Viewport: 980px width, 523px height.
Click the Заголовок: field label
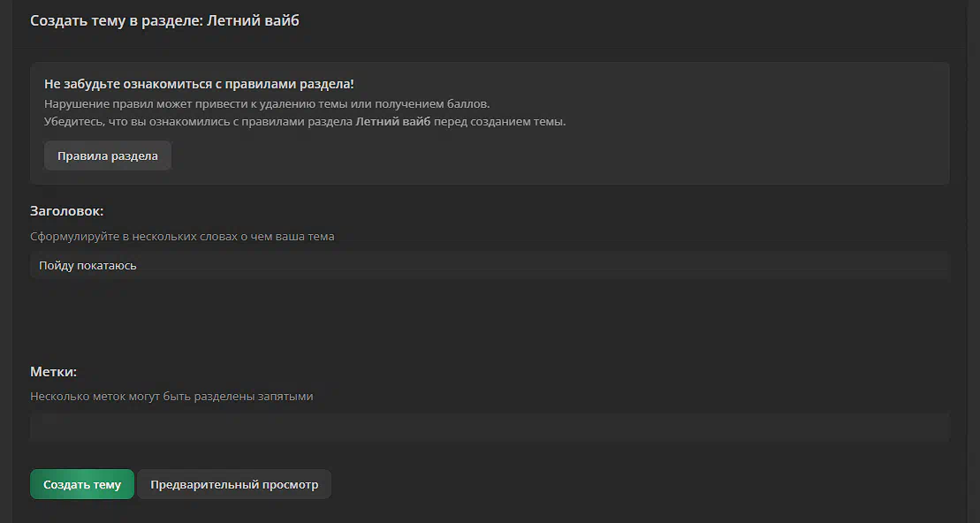(67, 211)
